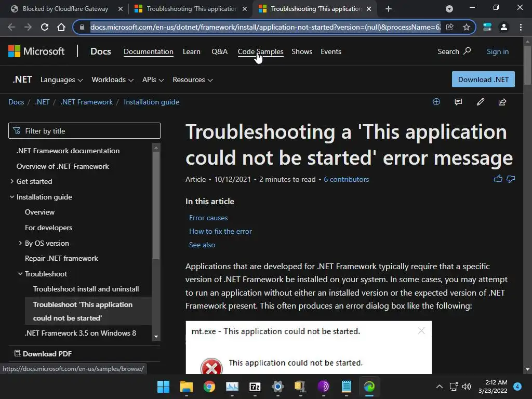Jump to the See also section
The height and width of the screenshot is (399, 532).
[202, 245]
